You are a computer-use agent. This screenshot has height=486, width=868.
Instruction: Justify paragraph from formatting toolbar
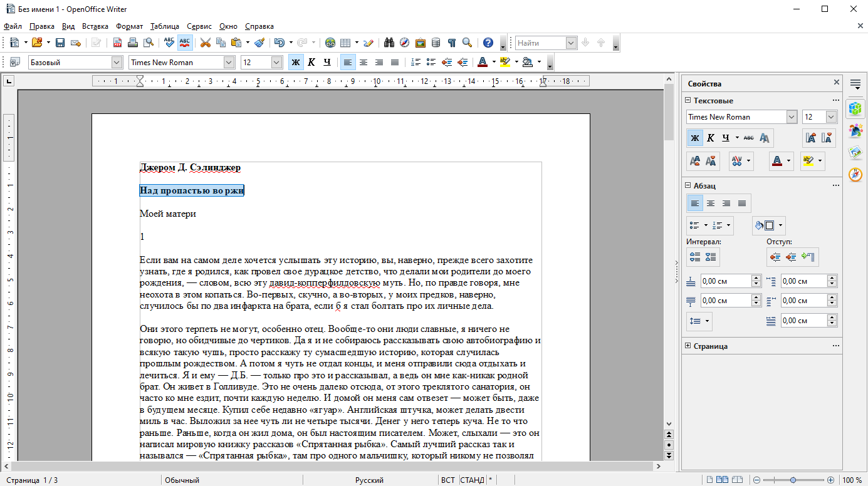(395, 62)
